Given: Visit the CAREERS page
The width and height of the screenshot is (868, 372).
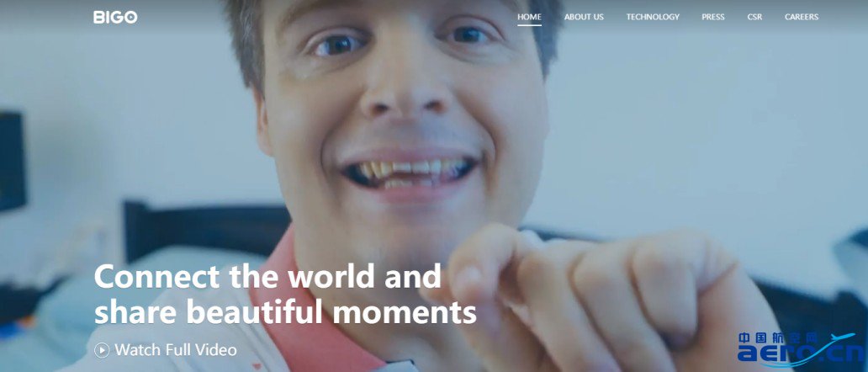Looking at the screenshot, I should [802, 17].
